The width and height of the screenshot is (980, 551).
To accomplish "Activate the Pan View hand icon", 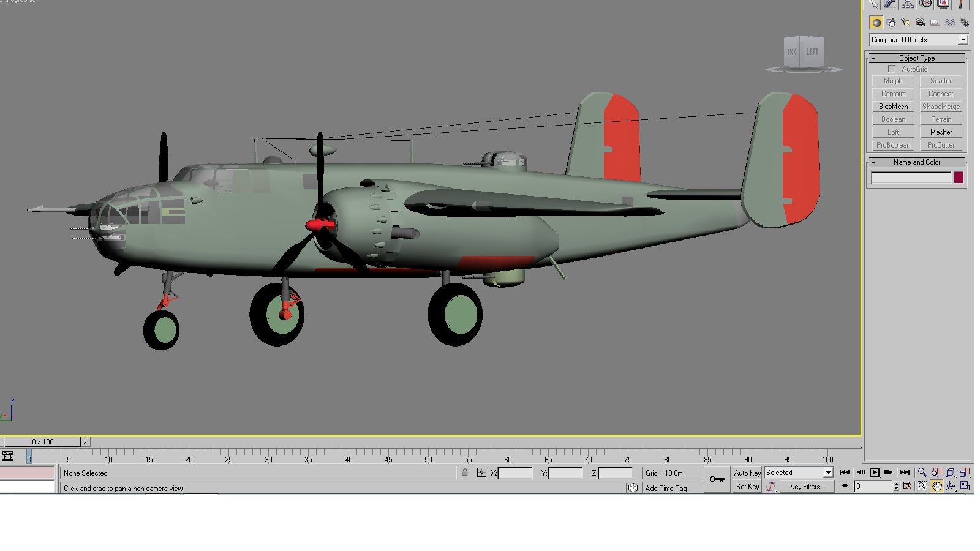I will (937, 486).
